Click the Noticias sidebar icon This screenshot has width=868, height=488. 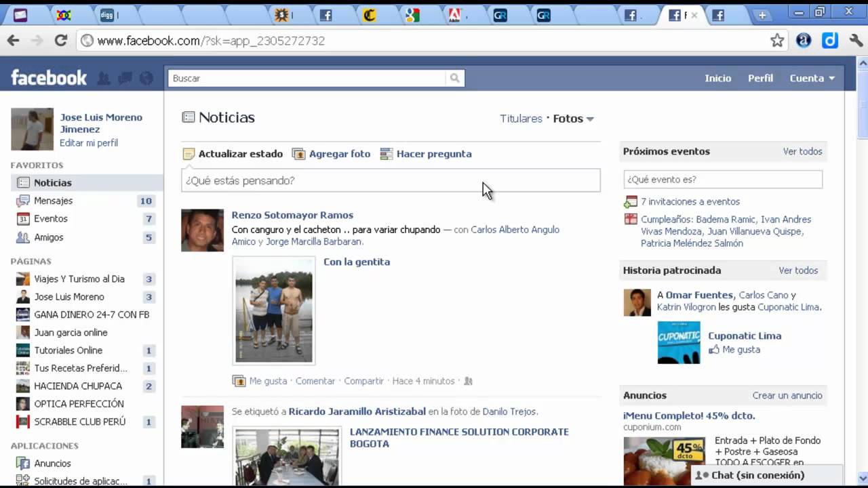pos(23,182)
